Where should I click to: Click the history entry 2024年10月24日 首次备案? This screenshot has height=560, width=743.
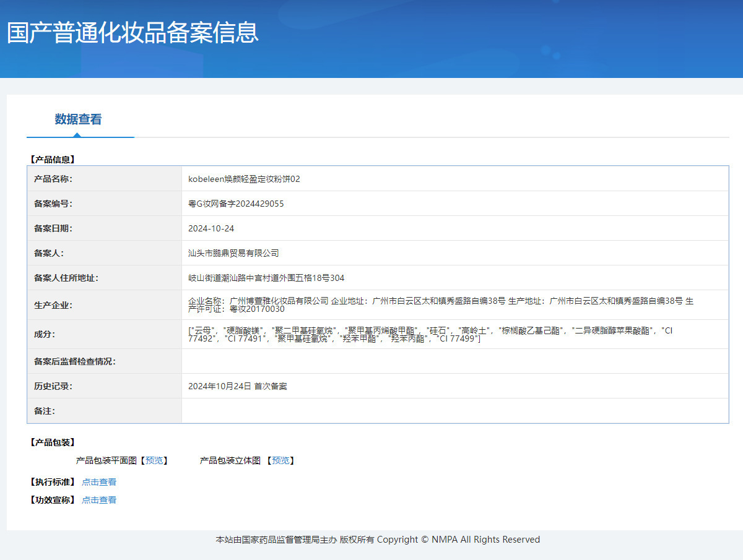(238, 386)
